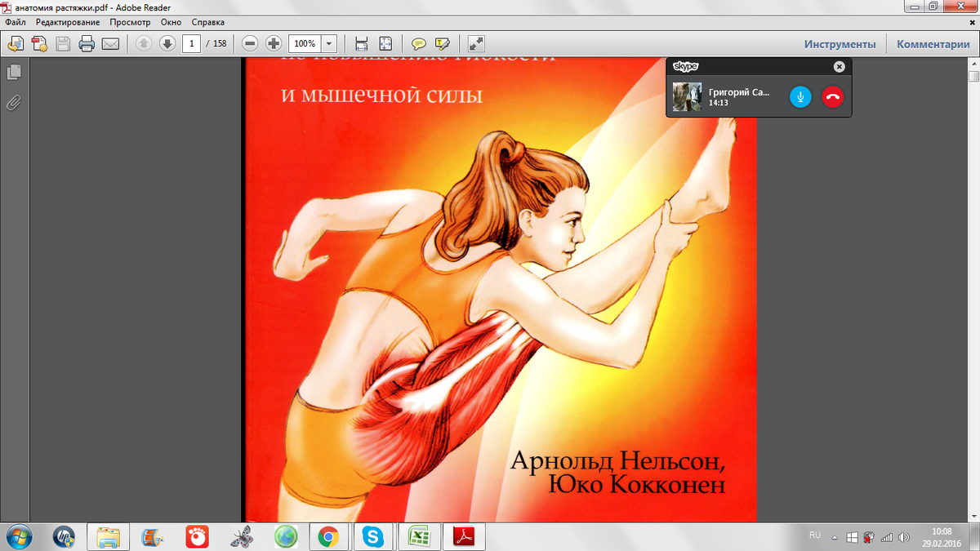Click the caller name Григорий Са...

coord(739,92)
